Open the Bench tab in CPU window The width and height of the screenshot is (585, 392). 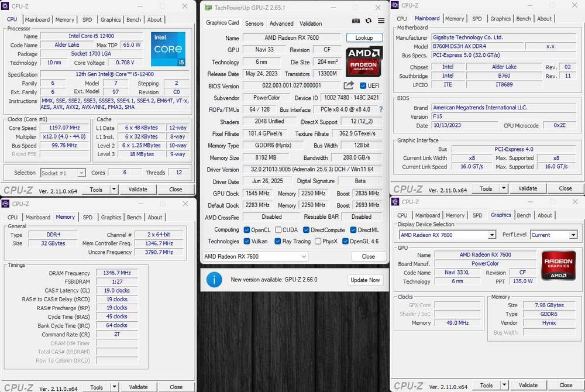133,19
